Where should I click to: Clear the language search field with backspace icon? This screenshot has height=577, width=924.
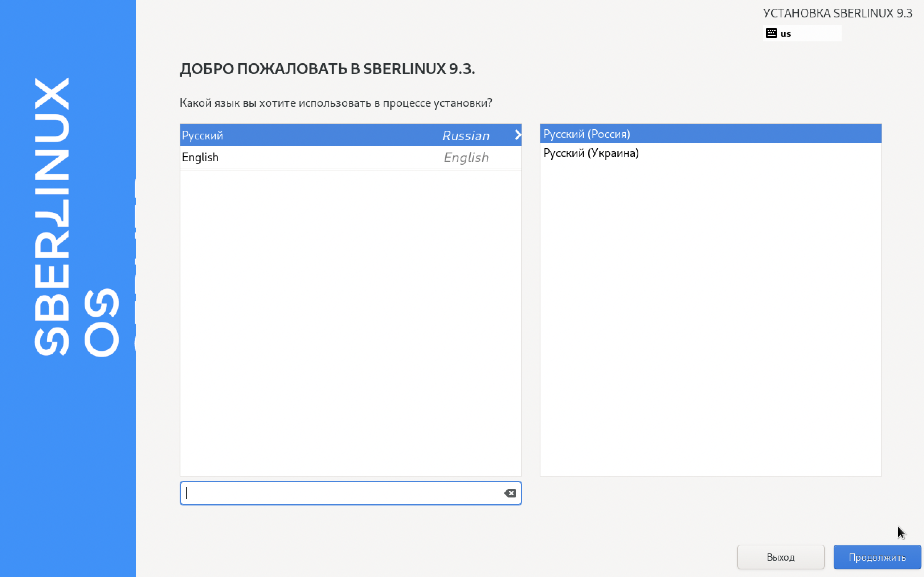pyautogui.click(x=510, y=493)
